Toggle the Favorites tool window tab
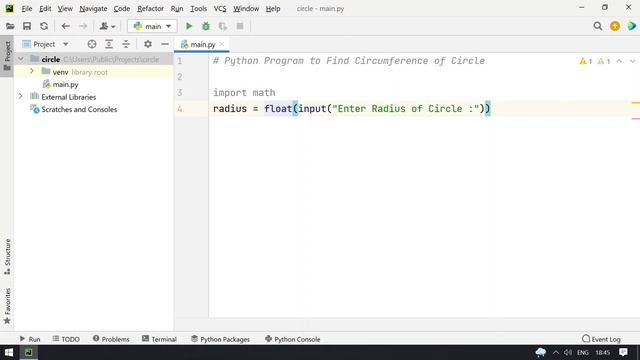Screen dimensions: 640x360 point(7,306)
